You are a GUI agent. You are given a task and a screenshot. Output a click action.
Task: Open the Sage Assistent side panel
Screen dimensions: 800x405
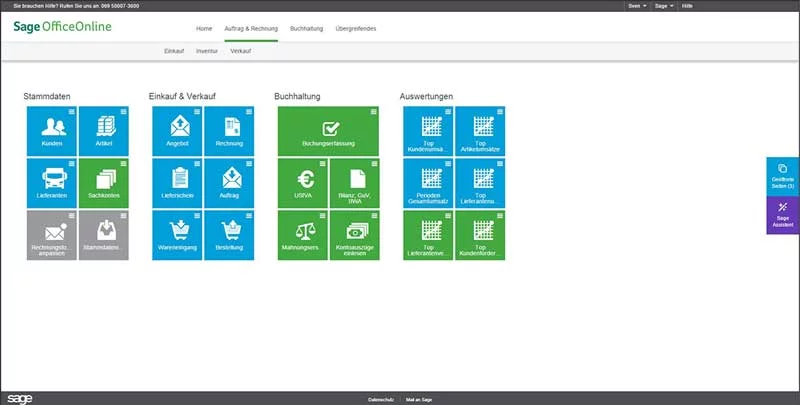pos(783,214)
